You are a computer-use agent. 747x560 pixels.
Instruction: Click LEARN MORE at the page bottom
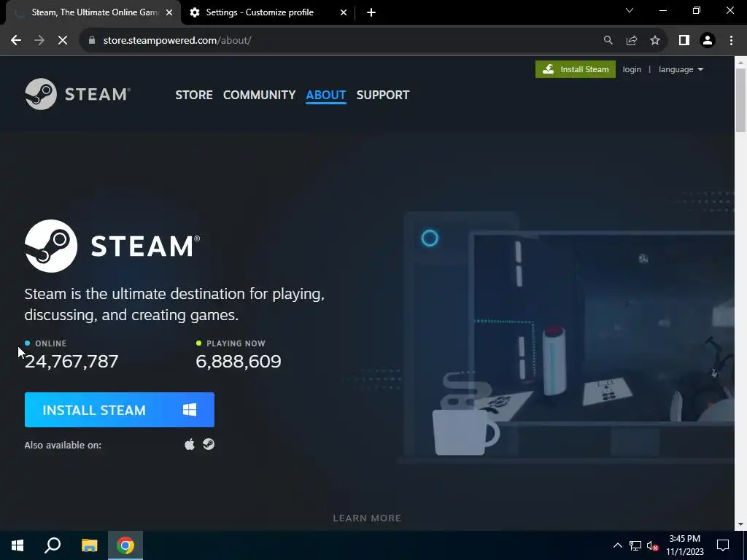click(367, 518)
